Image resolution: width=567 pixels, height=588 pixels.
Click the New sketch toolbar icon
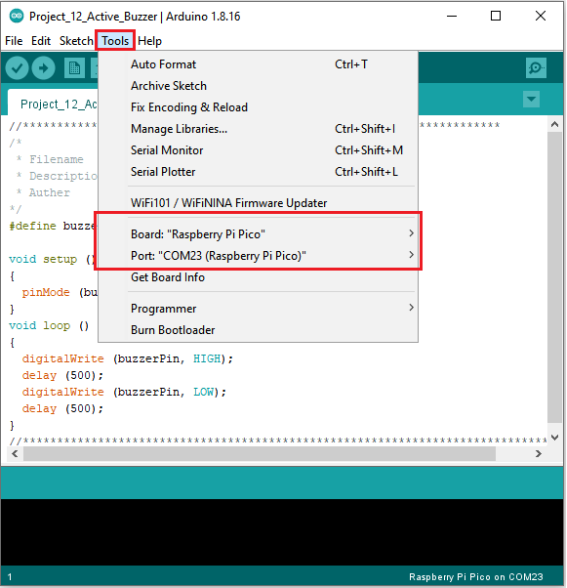click(x=74, y=68)
